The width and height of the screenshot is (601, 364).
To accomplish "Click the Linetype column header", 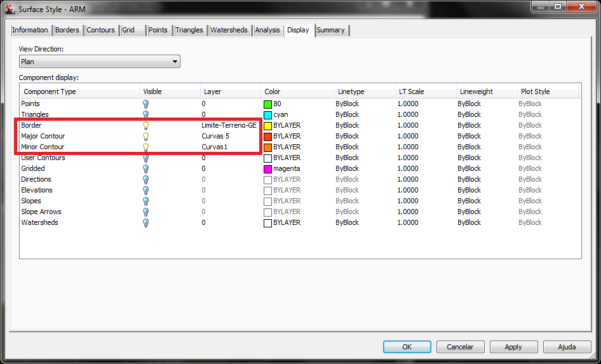I will point(365,91).
